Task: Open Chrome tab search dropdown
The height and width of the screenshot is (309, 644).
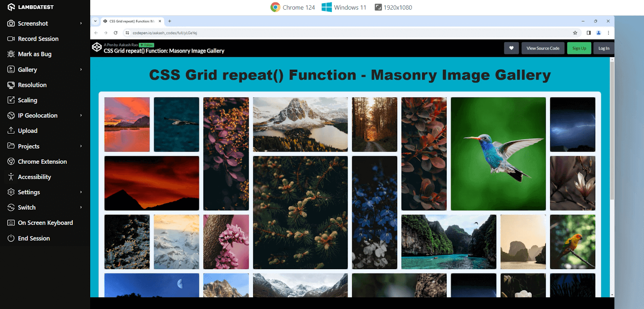Action: point(95,21)
